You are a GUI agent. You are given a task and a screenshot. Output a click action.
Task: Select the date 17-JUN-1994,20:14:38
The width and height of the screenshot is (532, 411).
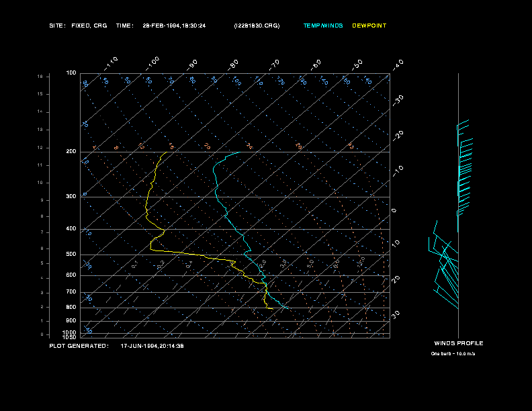click(x=152, y=346)
